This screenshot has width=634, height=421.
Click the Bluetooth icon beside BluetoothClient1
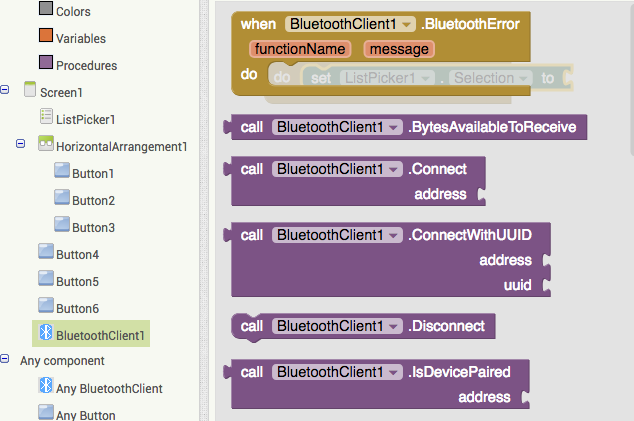coord(45,334)
